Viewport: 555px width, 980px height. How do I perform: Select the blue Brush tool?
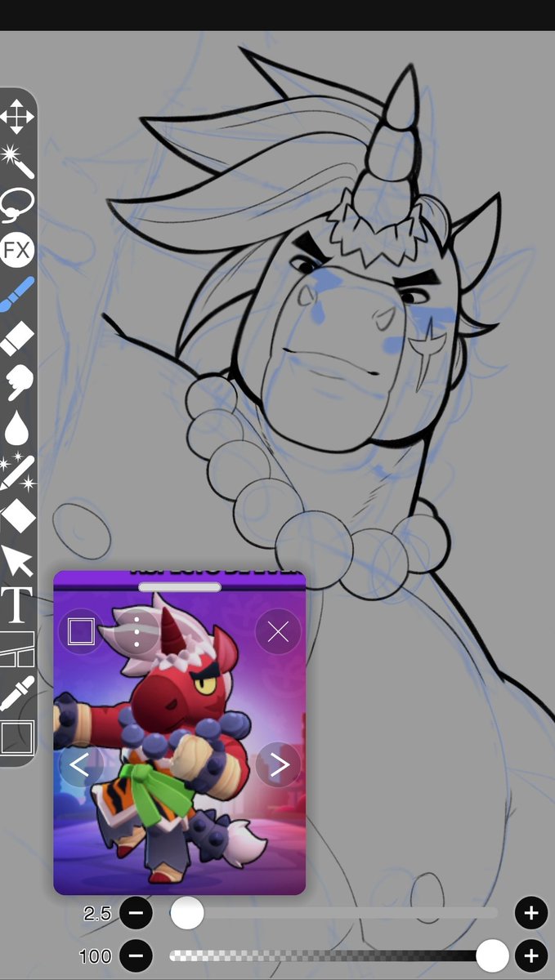point(16,294)
